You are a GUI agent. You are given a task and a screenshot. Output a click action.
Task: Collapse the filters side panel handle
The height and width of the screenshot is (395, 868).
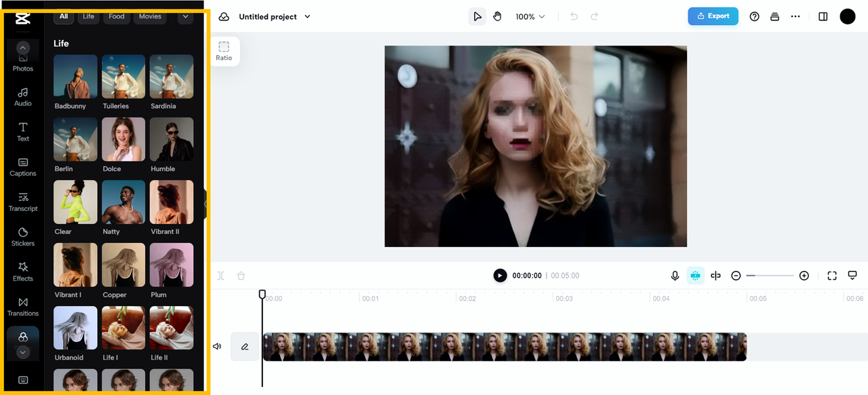[x=205, y=204]
